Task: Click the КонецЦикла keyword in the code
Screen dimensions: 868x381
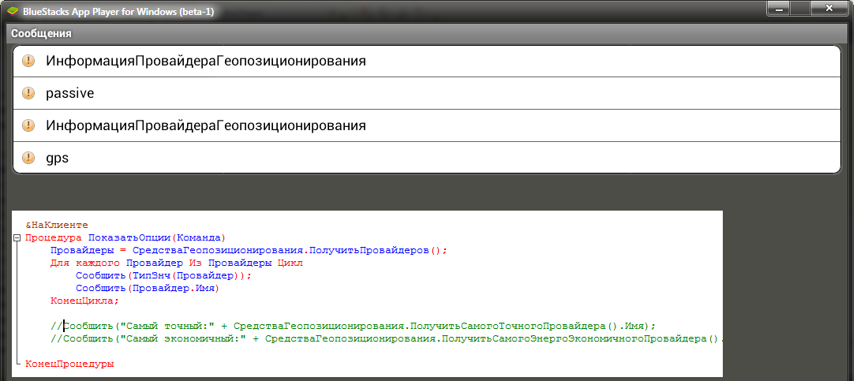Action: [84, 301]
